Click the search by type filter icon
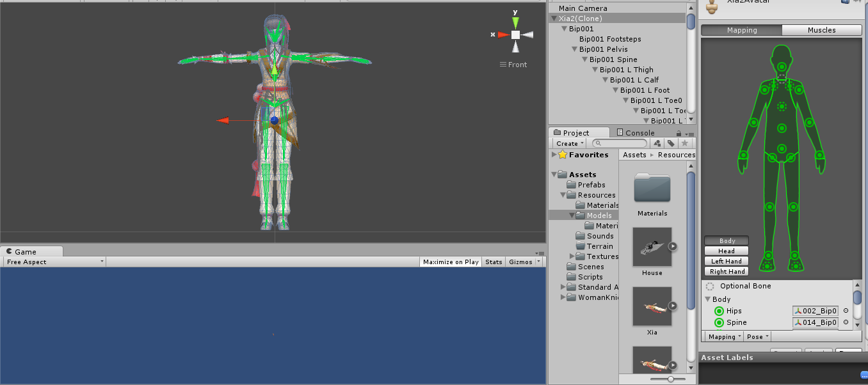The image size is (868, 385). (657, 143)
